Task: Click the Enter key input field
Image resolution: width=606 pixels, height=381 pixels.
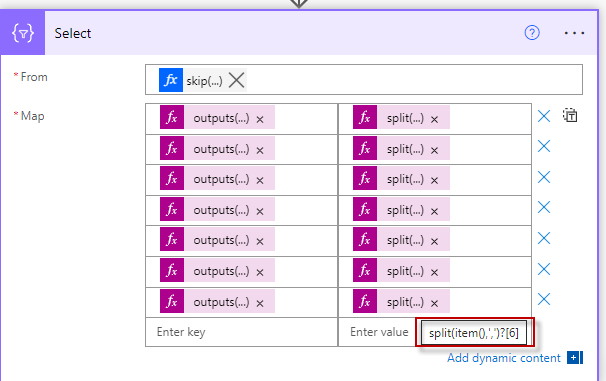Action: 242,332
